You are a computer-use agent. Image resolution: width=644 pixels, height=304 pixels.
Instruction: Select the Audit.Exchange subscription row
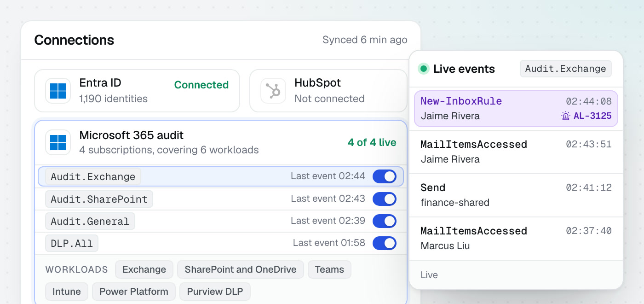pos(221,176)
